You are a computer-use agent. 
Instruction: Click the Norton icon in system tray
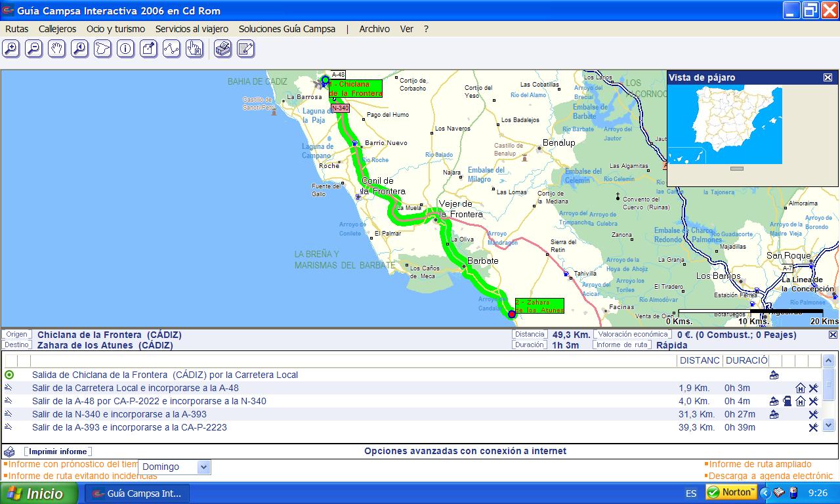click(x=731, y=492)
